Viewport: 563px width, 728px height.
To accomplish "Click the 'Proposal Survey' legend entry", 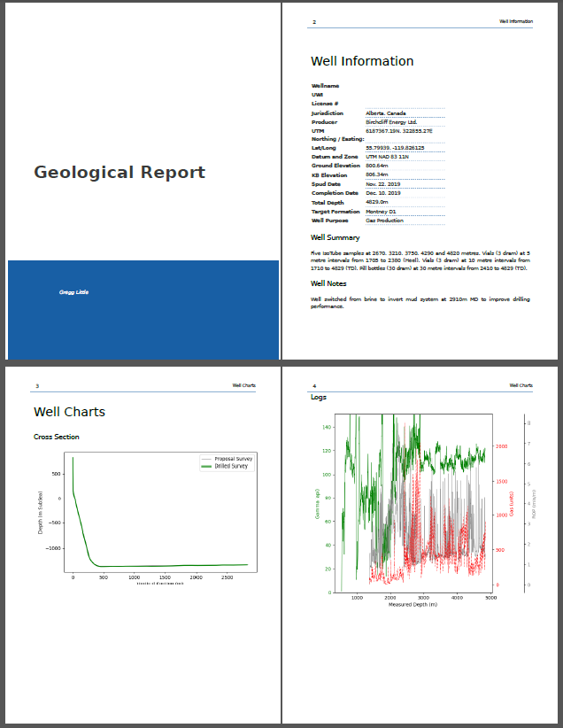I will tap(227, 459).
